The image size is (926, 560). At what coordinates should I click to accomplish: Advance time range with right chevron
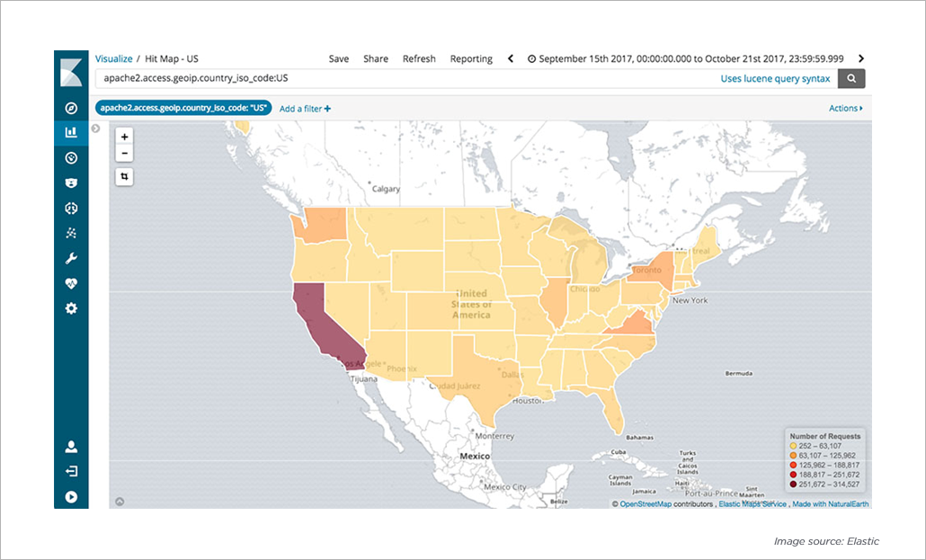860,58
